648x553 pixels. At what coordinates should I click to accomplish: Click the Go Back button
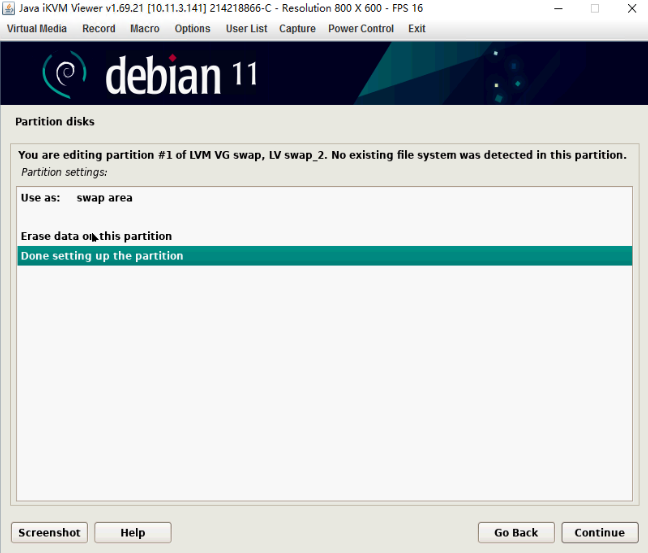(x=516, y=532)
